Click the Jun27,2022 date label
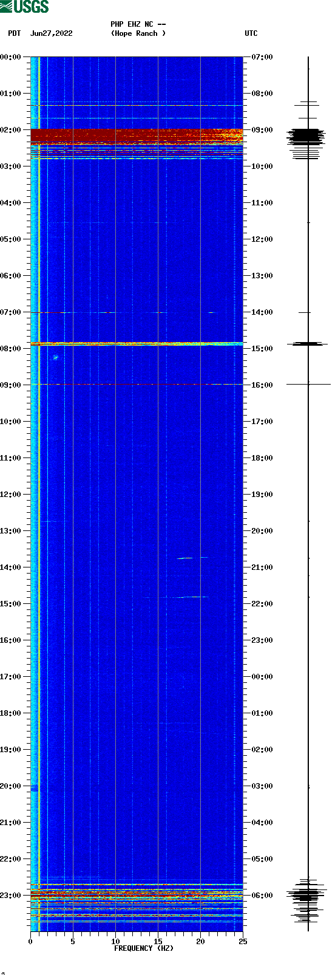 [x=52, y=33]
